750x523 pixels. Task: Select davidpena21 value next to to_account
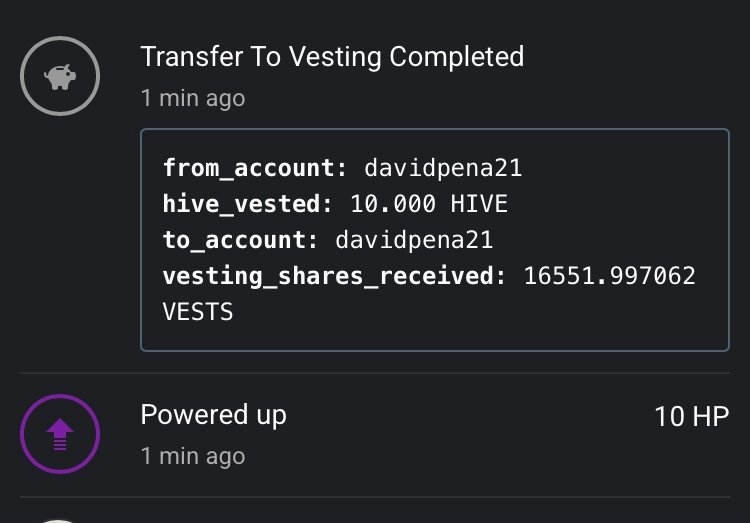coord(414,240)
